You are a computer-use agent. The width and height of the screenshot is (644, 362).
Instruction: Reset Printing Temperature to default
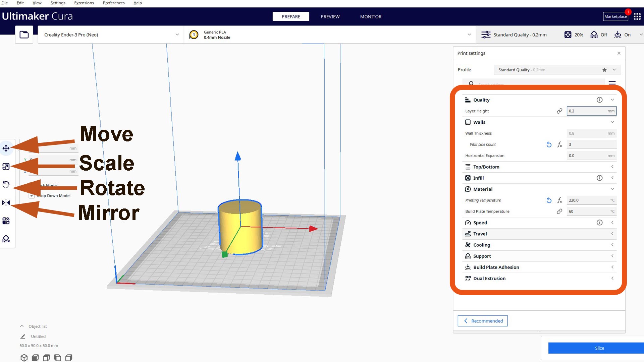549,200
